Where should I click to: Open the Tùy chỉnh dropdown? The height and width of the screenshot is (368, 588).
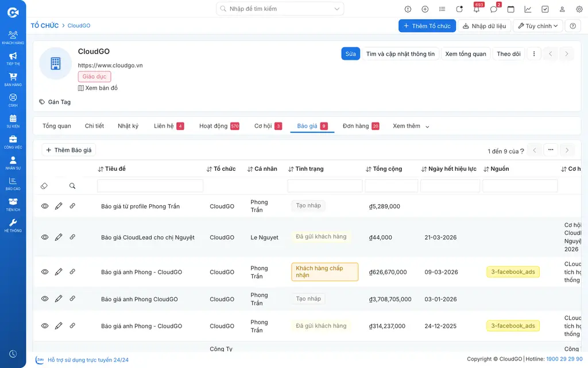click(x=537, y=26)
